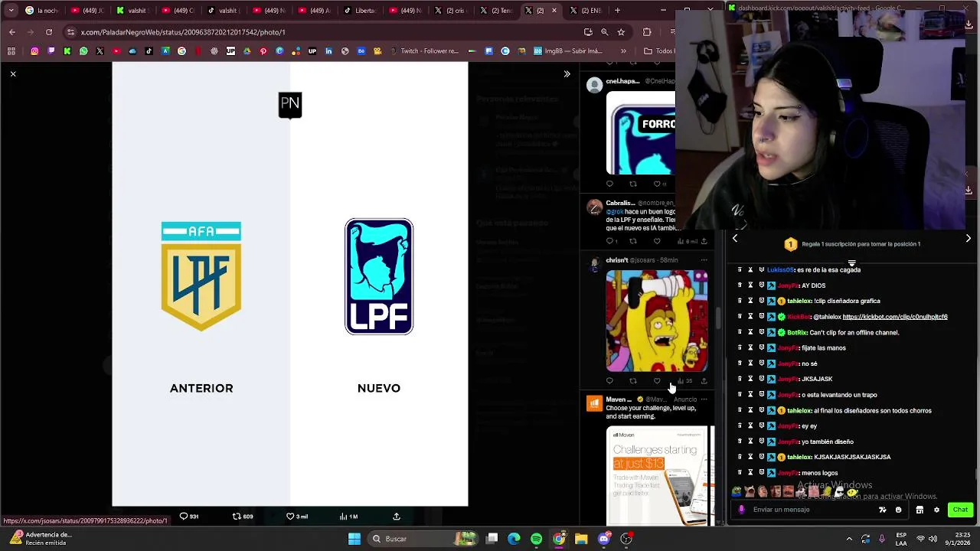
Task: Reply to the Cabralis tweet
Action: click(x=612, y=241)
